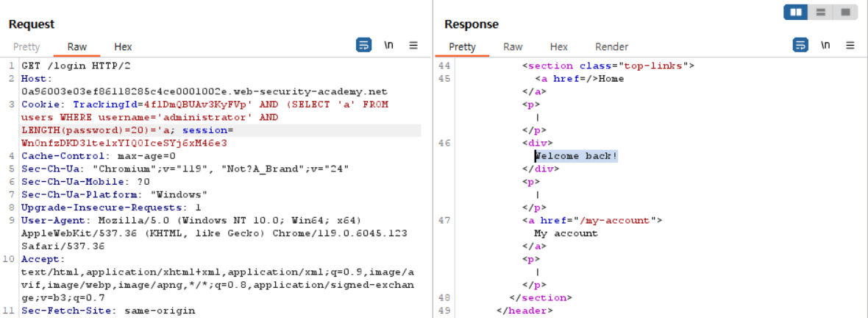The height and width of the screenshot is (318, 868).
Task: Click the /my-account href line
Action: [592, 220]
